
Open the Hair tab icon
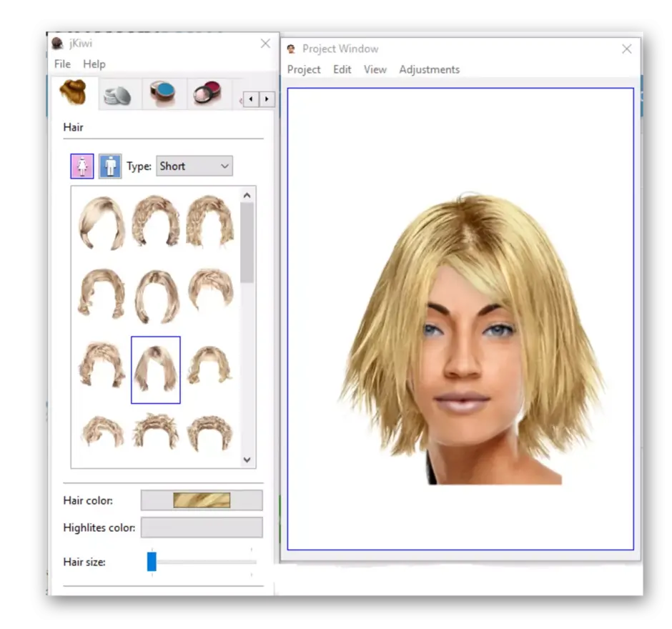coord(74,92)
